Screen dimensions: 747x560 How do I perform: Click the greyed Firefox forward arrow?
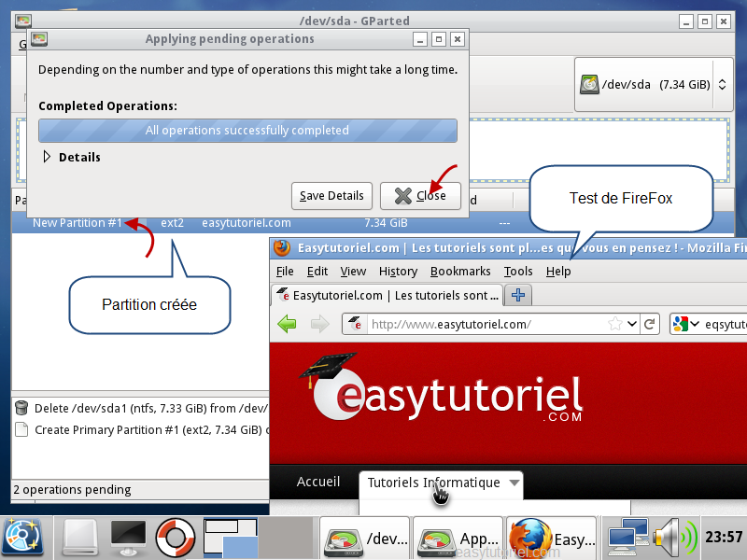tap(319, 324)
